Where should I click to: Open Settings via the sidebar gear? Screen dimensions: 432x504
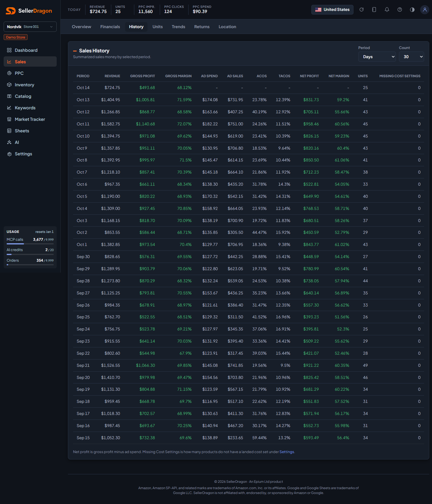pos(30,154)
